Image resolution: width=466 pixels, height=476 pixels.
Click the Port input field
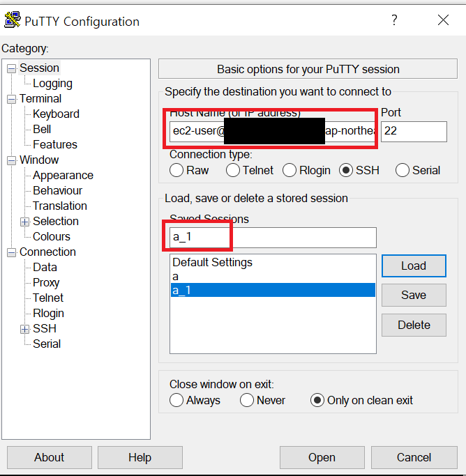click(413, 132)
